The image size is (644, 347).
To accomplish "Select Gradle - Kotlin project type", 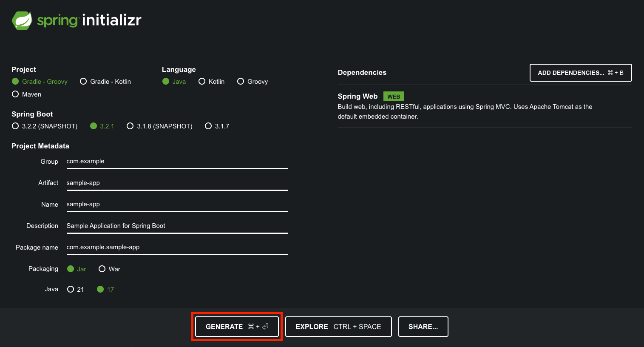I will [83, 81].
